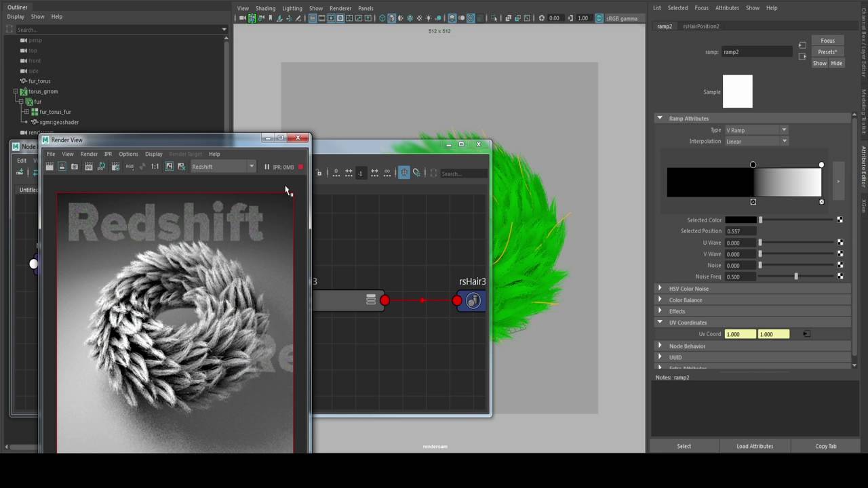
Task: Click the viewport bookmarks icon
Action: (x=271, y=18)
